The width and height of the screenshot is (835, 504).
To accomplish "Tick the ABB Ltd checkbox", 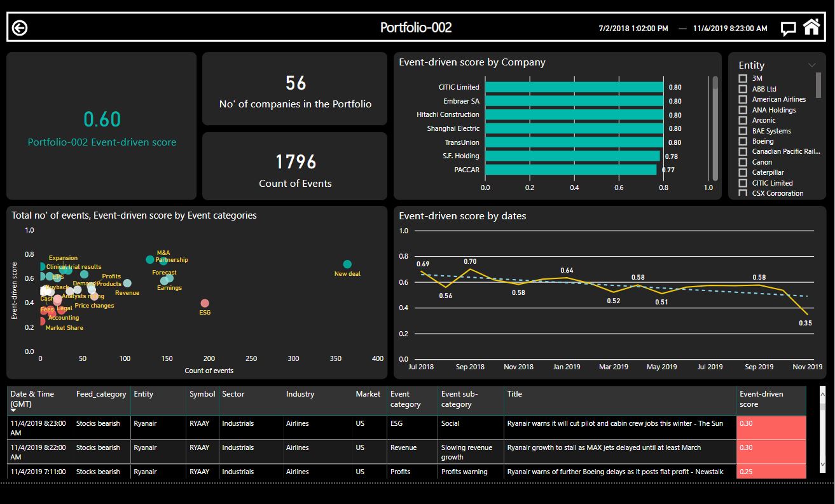I will click(x=742, y=89).
